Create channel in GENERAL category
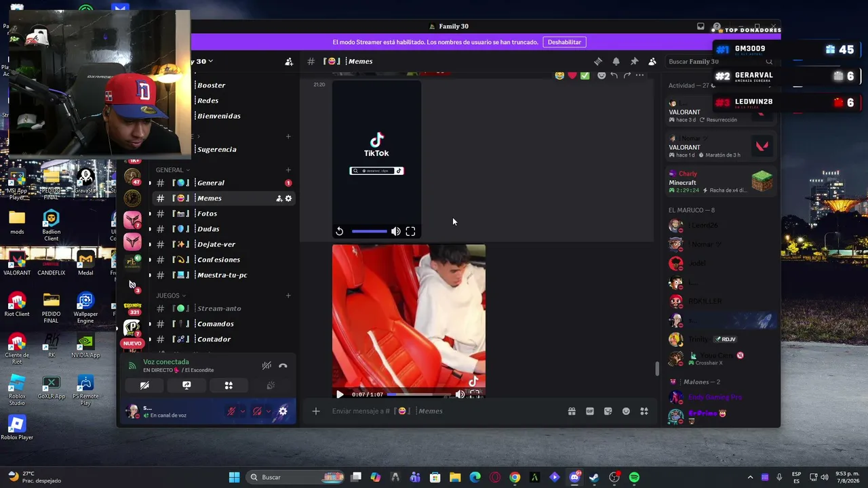The image size is (868, 488). coord(288,170)
